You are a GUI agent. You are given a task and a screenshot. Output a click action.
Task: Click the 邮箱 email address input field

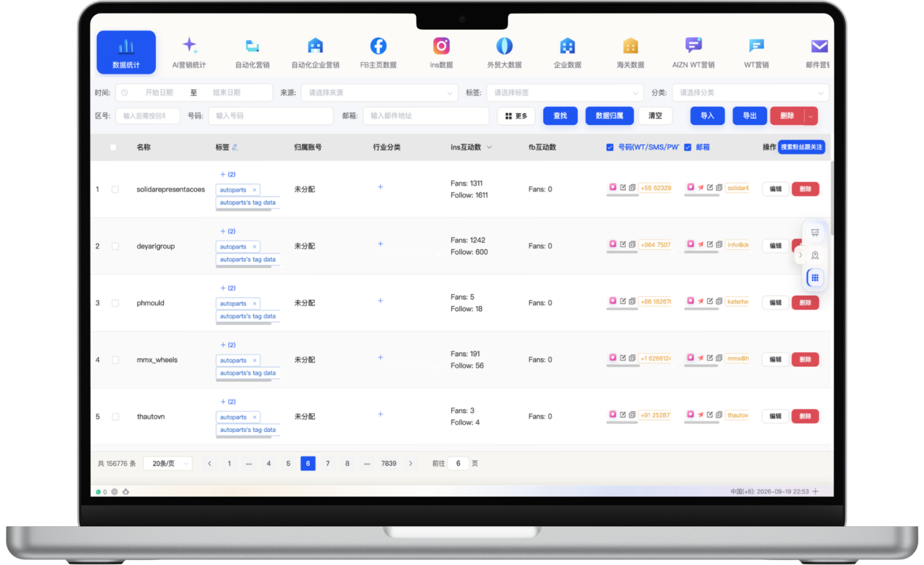426,116
